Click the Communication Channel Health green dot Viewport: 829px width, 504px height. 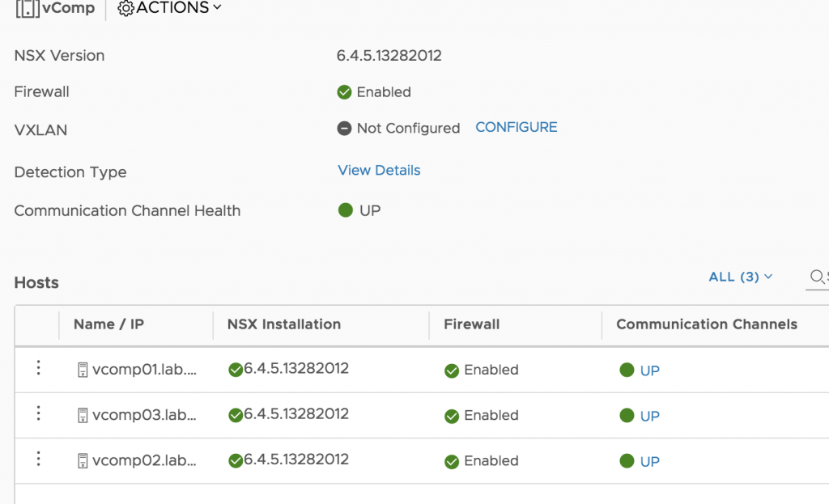click(x=345, y=210)
